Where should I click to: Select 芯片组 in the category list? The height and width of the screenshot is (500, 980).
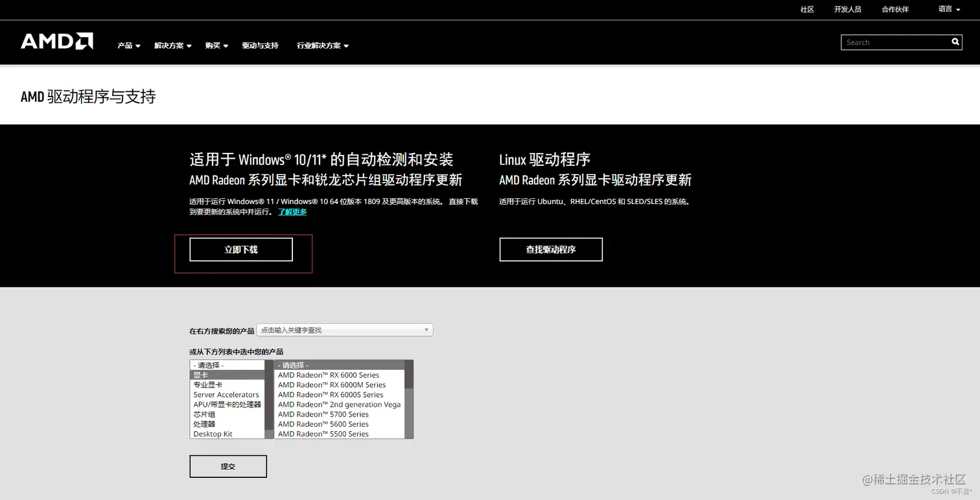pos(227,414)
